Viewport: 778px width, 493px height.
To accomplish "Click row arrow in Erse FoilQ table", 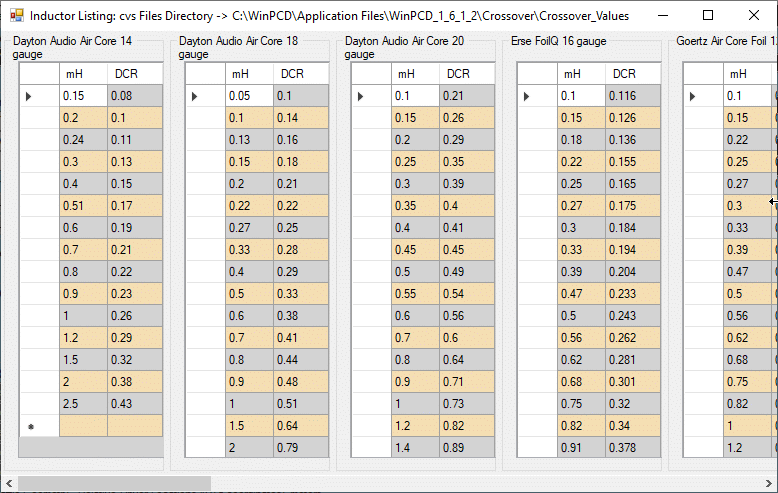I will (527, 96).
